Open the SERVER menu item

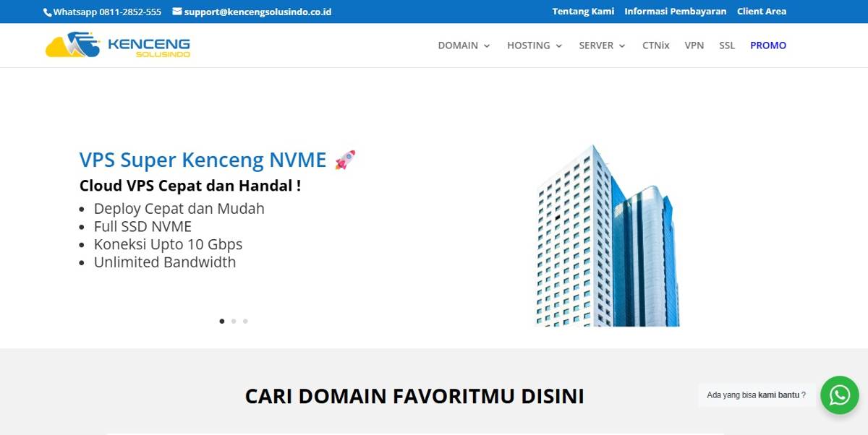click(596, 45)
